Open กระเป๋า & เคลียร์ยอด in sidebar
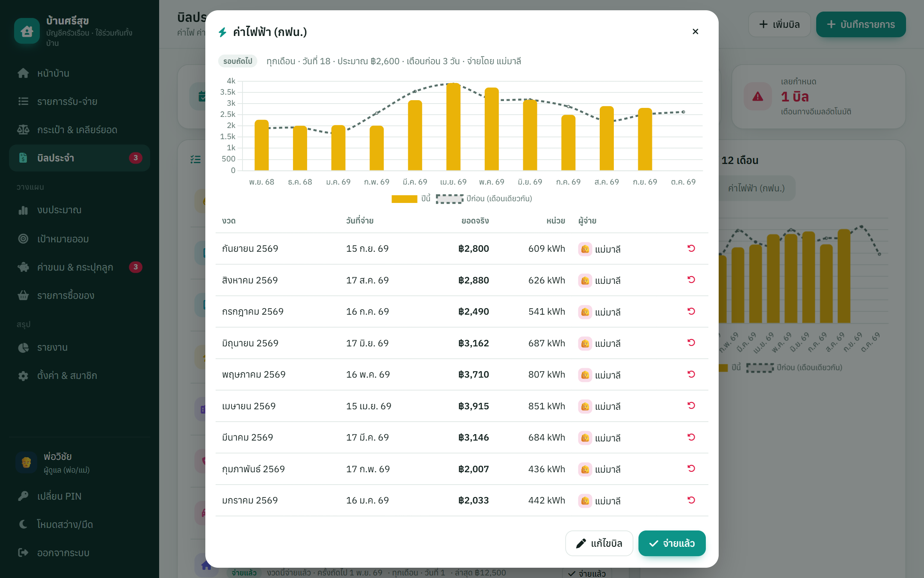924x578 pixels. 80,130
